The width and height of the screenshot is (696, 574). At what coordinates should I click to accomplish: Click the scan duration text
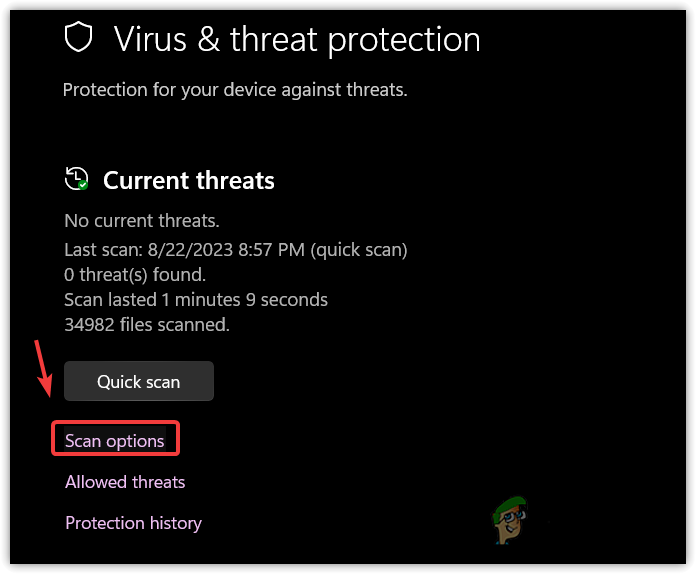tap(196, 299)
